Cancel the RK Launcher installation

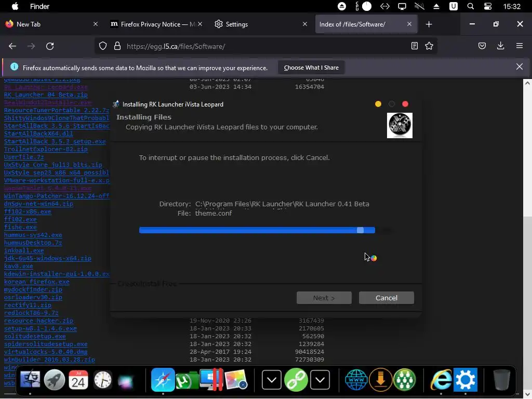387,298
